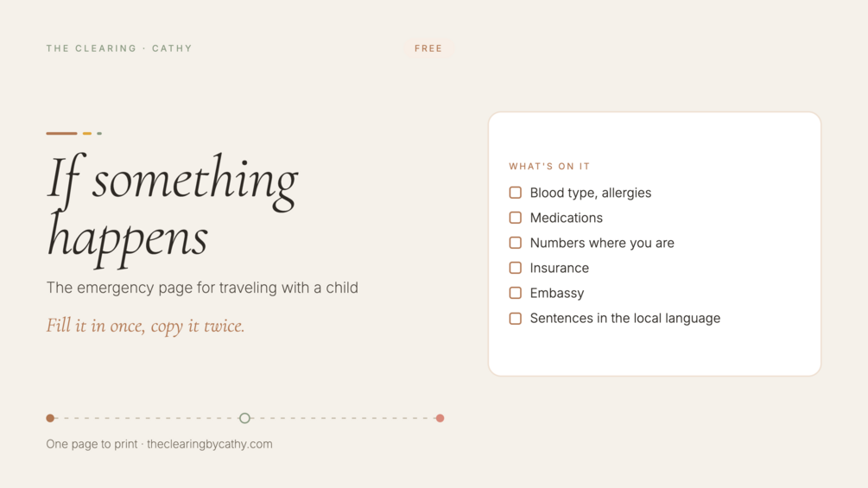Open theclearingbycathy.com link
Image resolution: width=868 pixels, height=488 pixels.
[210, 444]
